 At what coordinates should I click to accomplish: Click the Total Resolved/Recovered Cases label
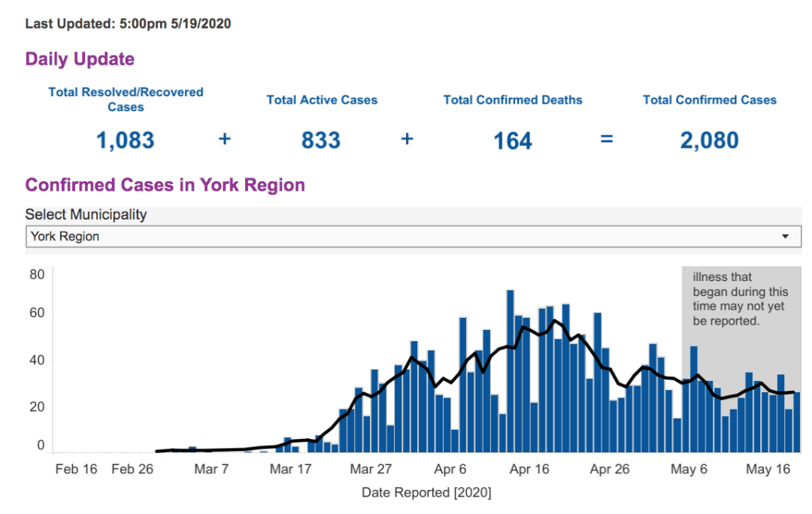coord(126,99)
